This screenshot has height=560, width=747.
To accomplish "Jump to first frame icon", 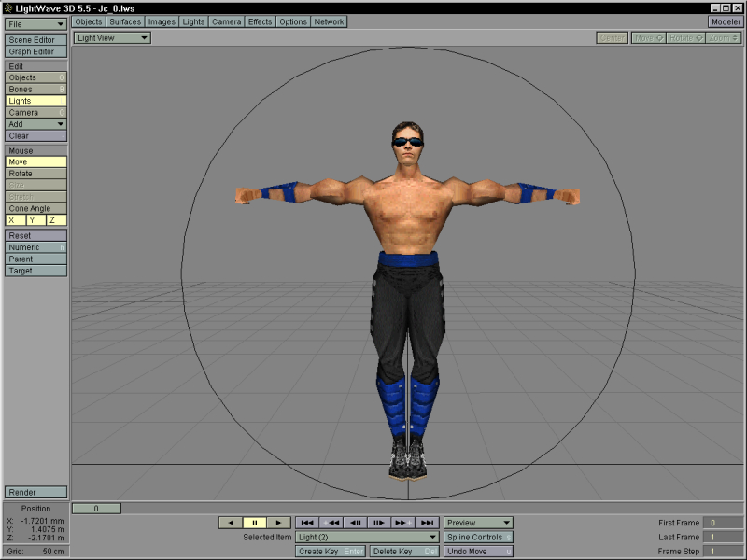I will (307, 523).
